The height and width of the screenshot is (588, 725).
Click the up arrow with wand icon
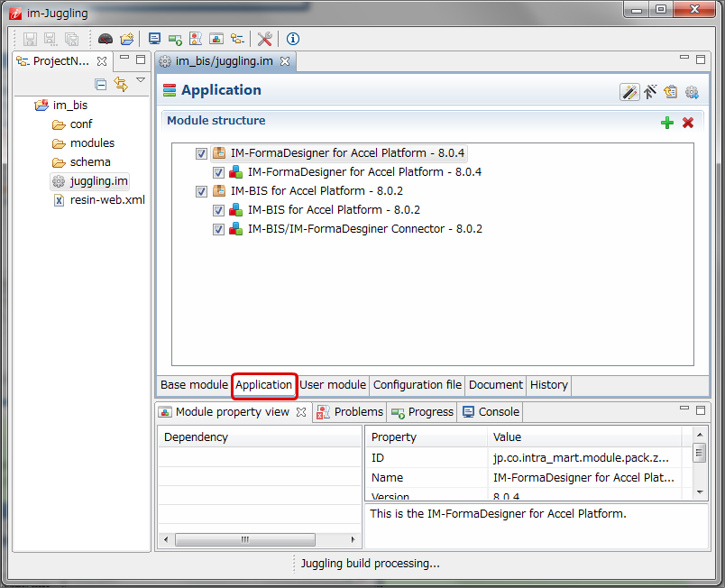click(x=650, y=92)
